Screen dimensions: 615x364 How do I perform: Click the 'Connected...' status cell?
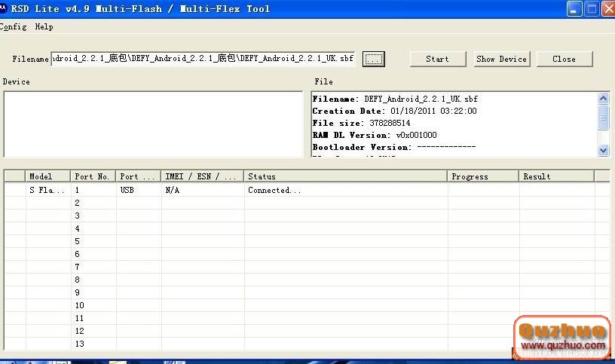point(345,190)
